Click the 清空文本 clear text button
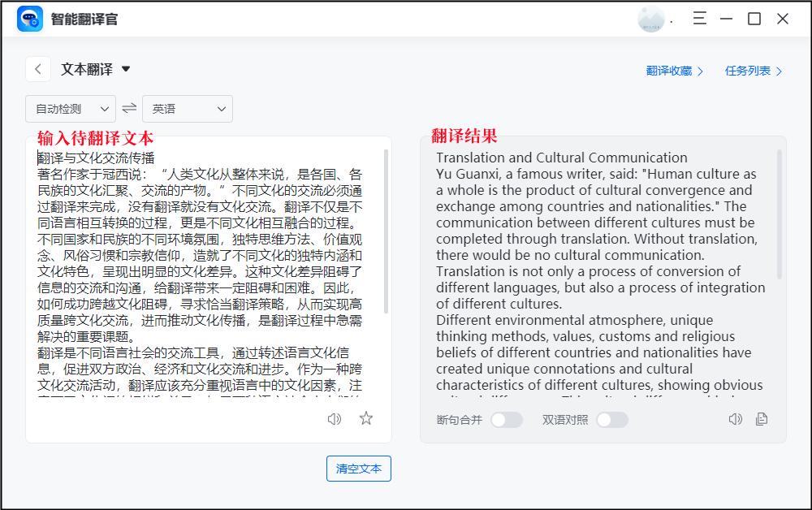This screenshot has width=812, height=510. pos(358,469)
